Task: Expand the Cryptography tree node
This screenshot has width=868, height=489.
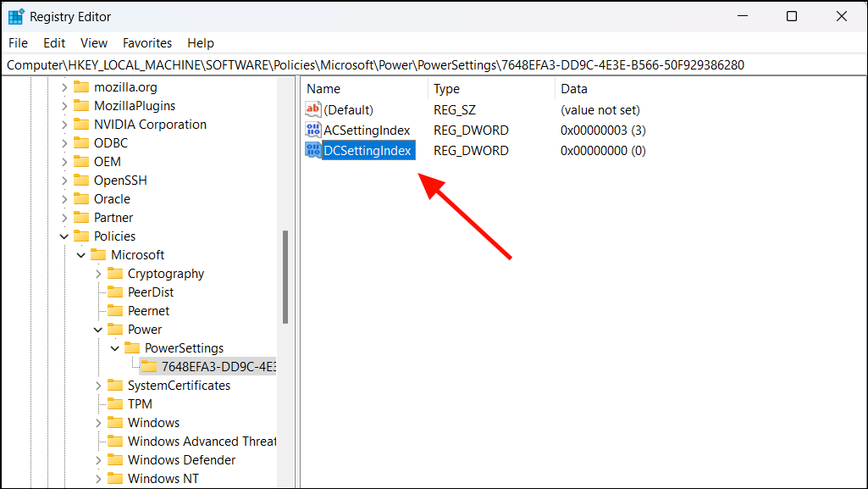Action: (99, 273)
